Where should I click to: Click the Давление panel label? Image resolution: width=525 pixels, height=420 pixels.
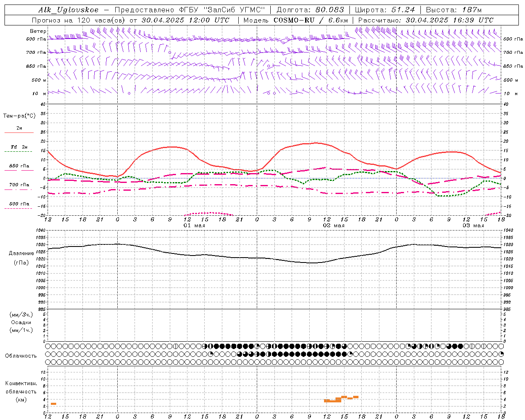click(x=21, y=253)
